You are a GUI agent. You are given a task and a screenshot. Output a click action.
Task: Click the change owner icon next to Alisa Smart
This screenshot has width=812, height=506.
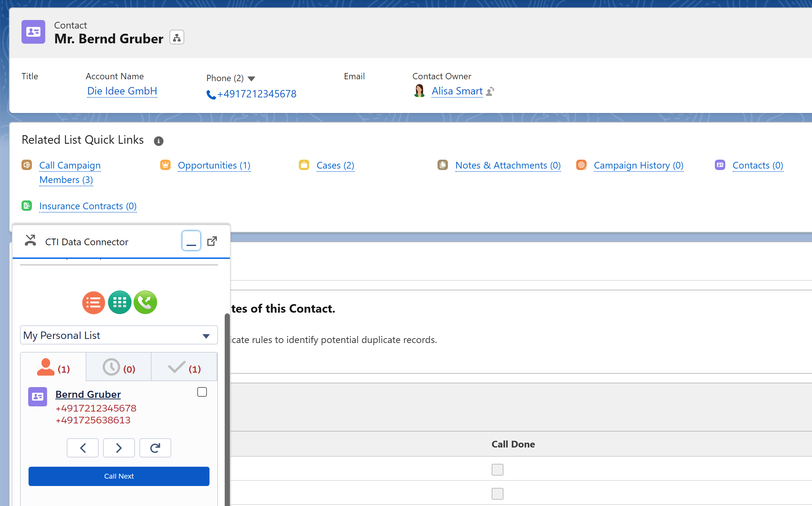(490, 91)
